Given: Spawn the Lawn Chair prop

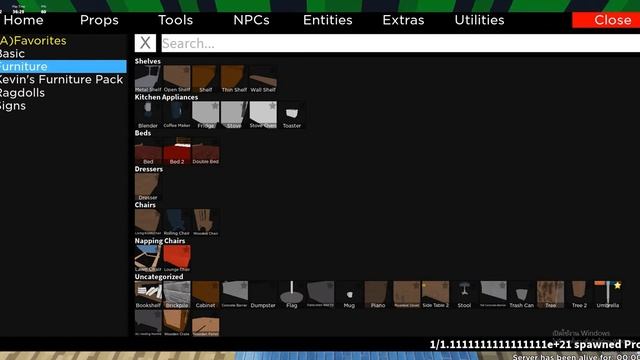Looking at the screenshot, I should pos(148,259).
